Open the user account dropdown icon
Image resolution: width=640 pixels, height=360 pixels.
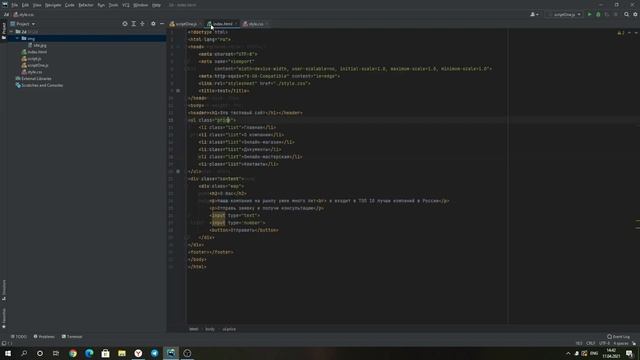pyautogui.click(x=534, y=15)
